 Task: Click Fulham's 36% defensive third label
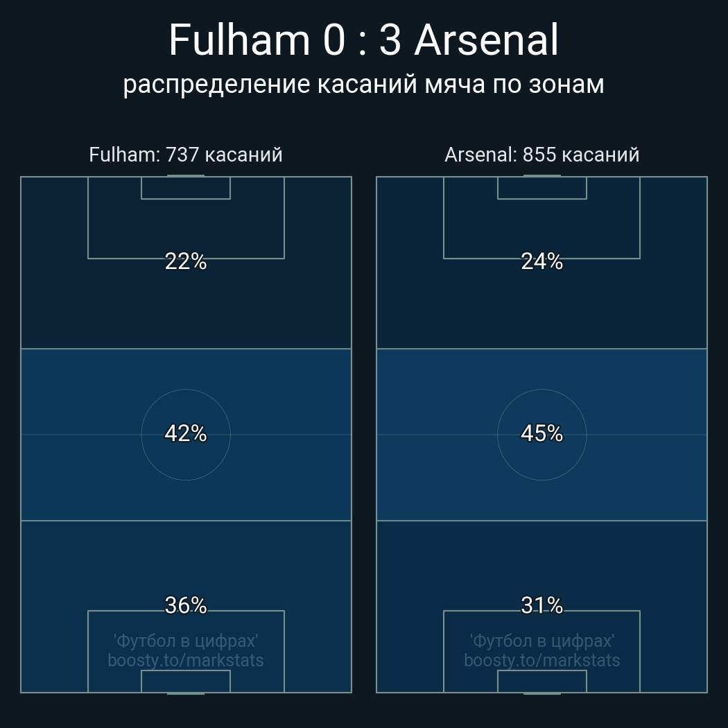186,605
